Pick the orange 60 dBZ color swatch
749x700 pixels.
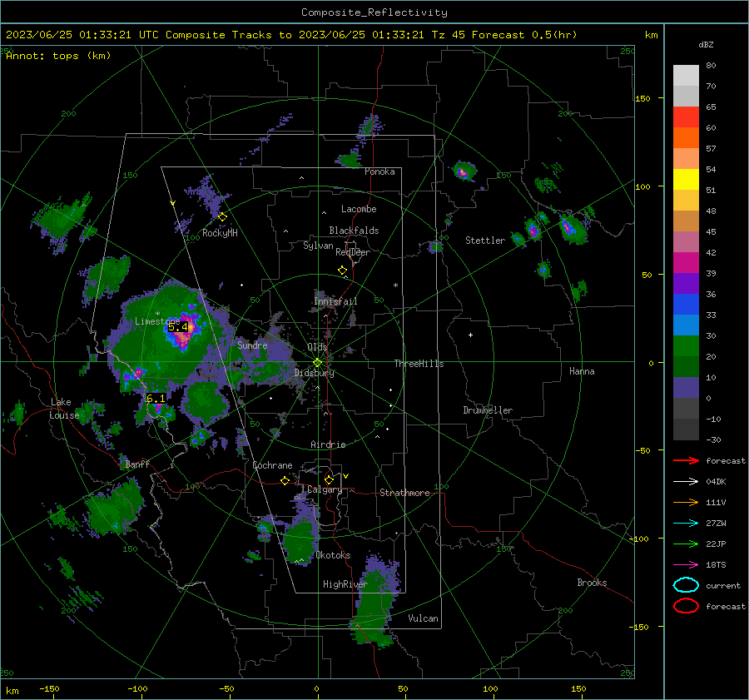686,137
